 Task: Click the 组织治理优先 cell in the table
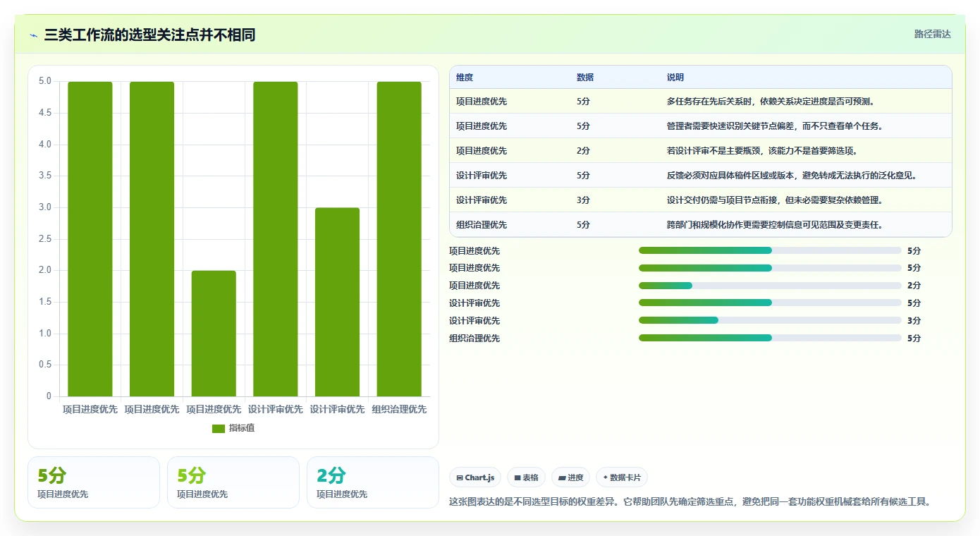tap(482, 225)
